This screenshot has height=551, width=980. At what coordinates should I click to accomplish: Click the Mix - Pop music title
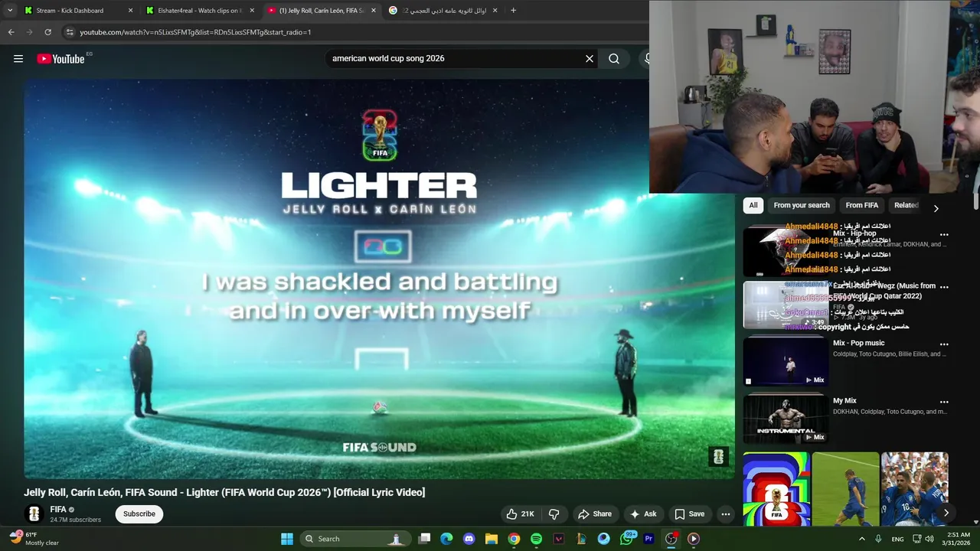858,343
